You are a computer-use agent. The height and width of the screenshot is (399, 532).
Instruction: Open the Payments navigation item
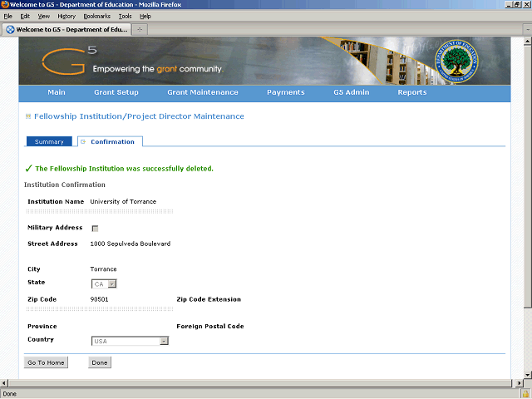coord(286,92)
